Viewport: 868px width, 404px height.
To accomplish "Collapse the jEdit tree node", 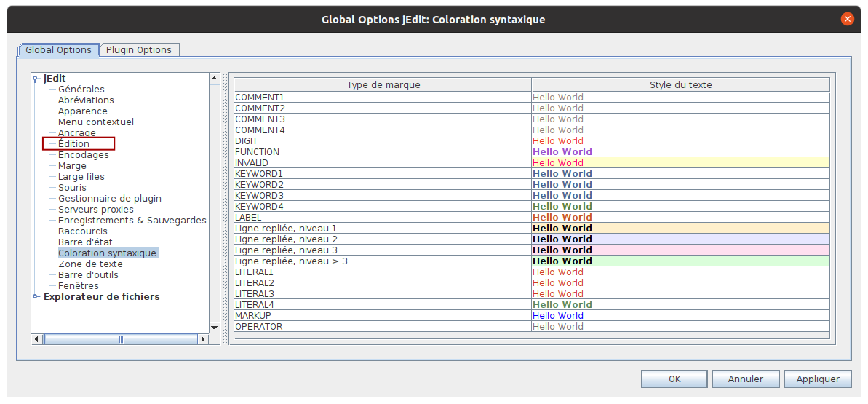I will (x=35, y=79).
